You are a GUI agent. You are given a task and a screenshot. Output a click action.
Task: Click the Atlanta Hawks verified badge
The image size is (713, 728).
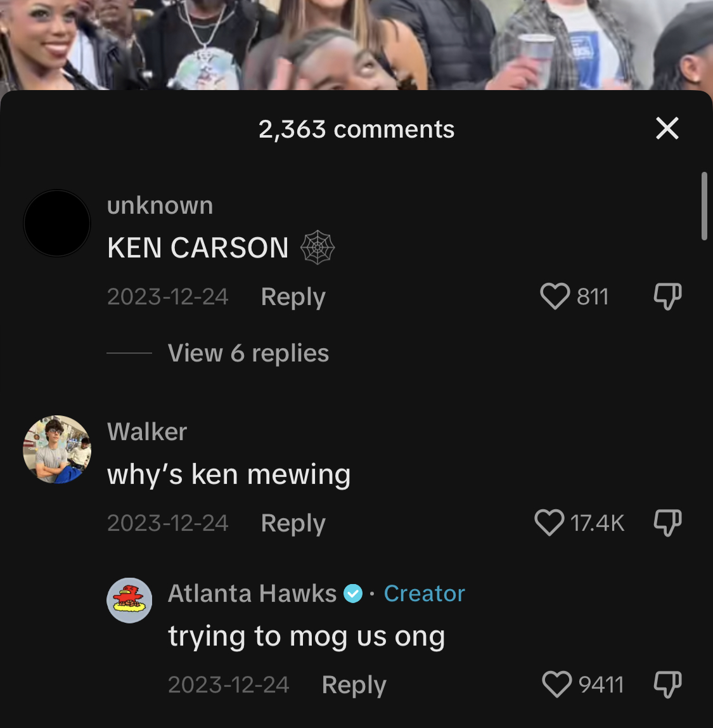click(353, 594)
